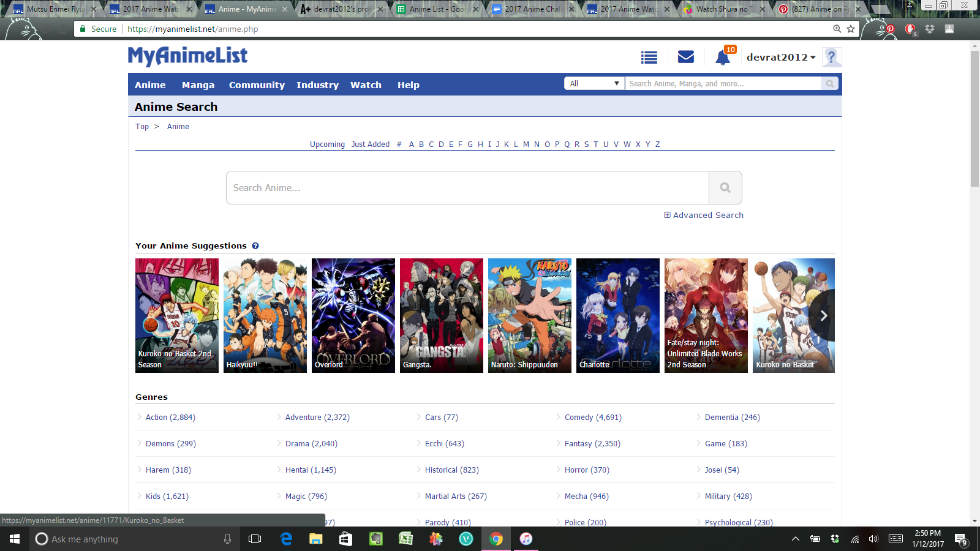Click the top navigation bar search icon
980x551 pixels.
[830, 84]
